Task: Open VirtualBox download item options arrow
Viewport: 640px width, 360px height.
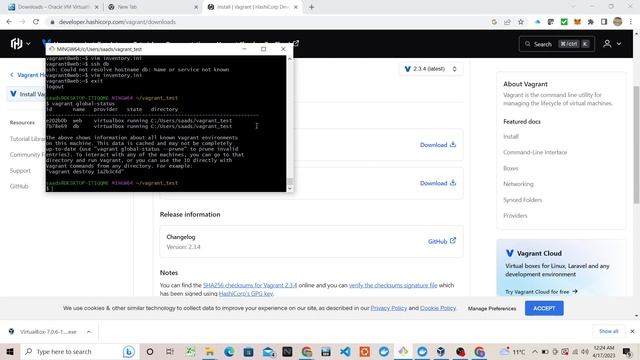Action: 89,331
